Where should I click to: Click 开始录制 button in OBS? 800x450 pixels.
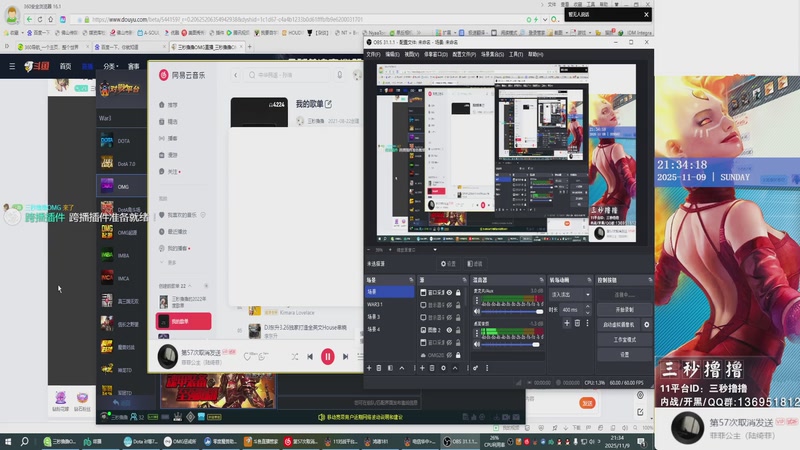(624, 310)
